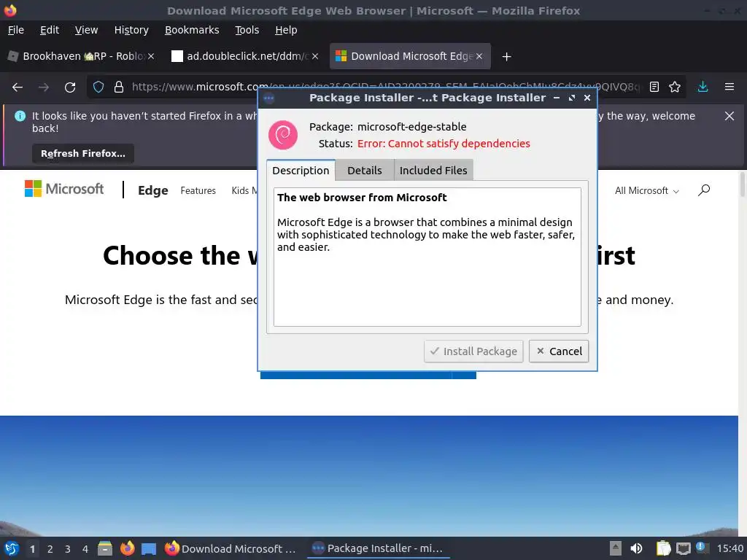Click the Install Package button
This screenshot has height=560, width=747.
point(473,351)
